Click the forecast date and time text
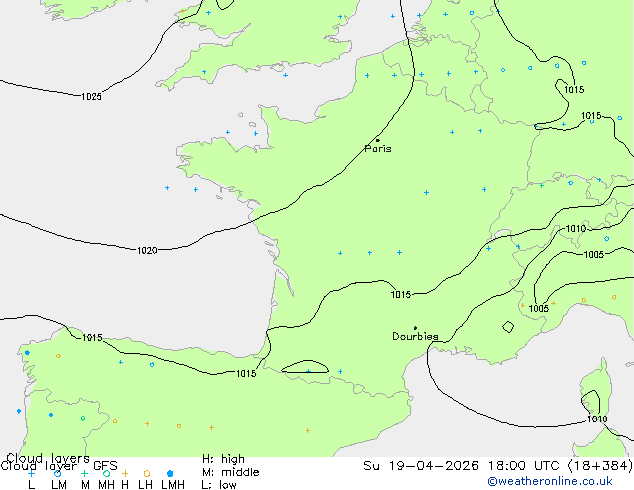 498,466
